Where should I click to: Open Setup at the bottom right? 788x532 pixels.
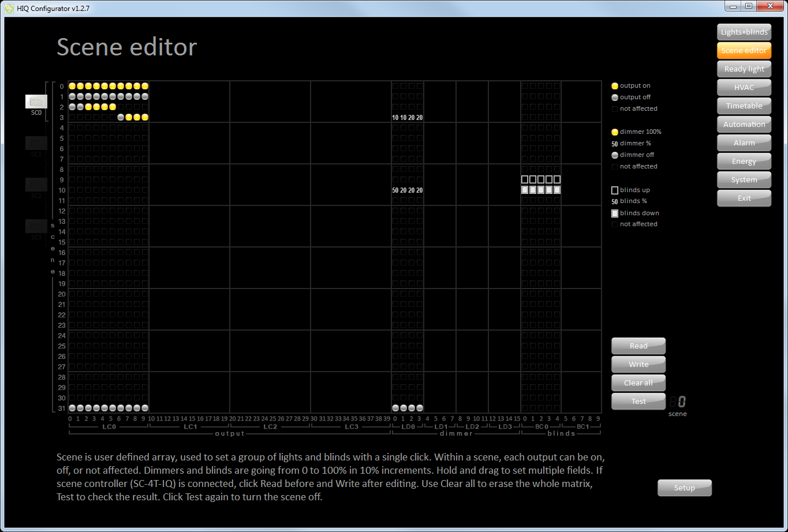(685, 488)
